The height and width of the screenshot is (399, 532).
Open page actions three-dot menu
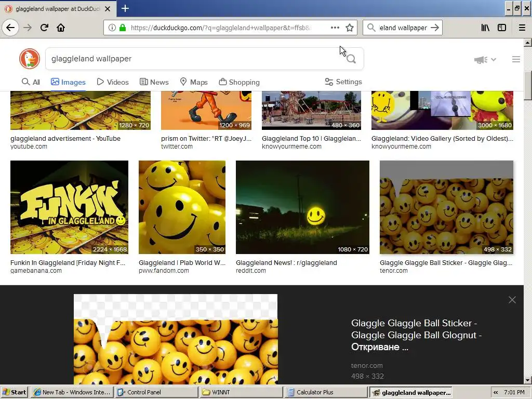pyautogui.click(x=335, y=28)
